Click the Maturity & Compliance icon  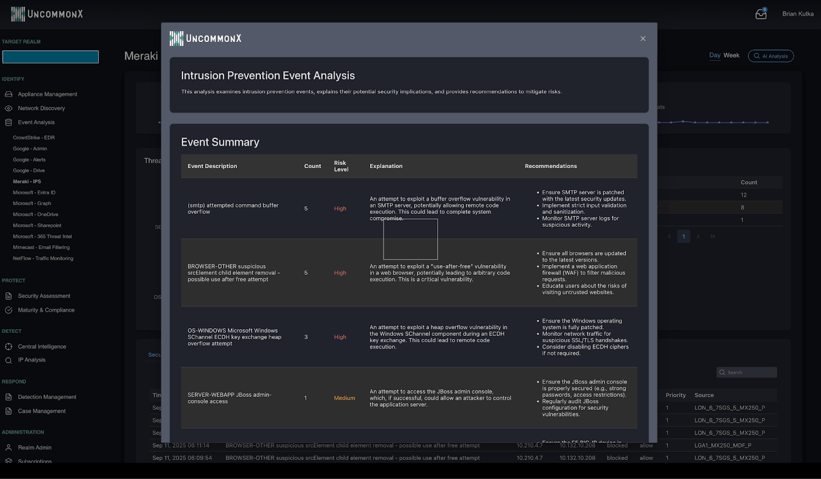(x=9, y=310)
